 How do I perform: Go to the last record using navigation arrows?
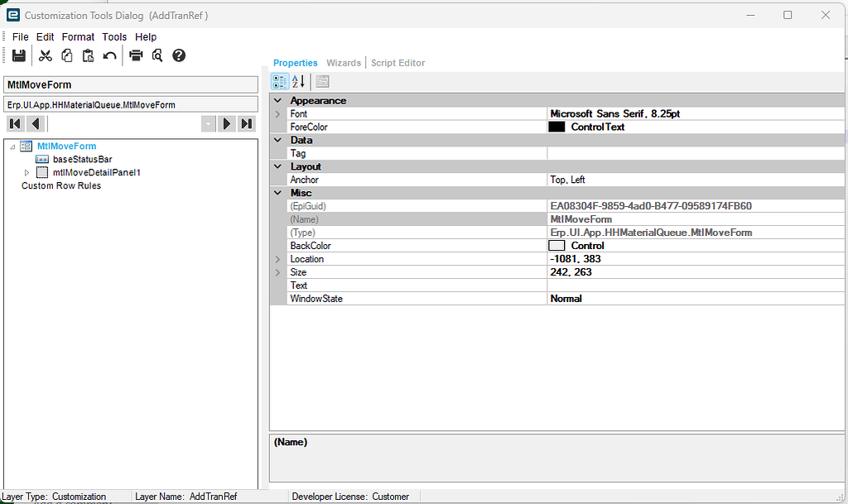(246, 123)
